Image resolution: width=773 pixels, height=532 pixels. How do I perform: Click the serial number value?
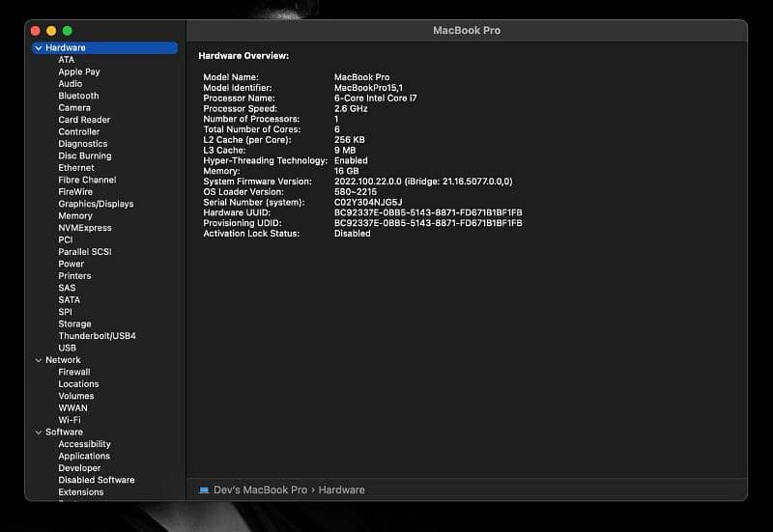[x=367, y=203]
